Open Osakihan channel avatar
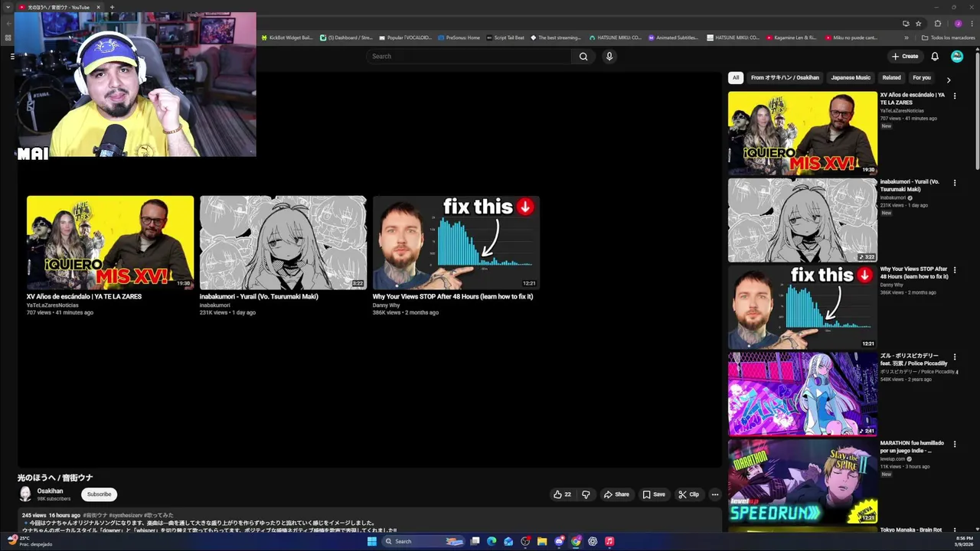This screenshot has height=551, width=980. pyautogui.click(x=25, y=494)
